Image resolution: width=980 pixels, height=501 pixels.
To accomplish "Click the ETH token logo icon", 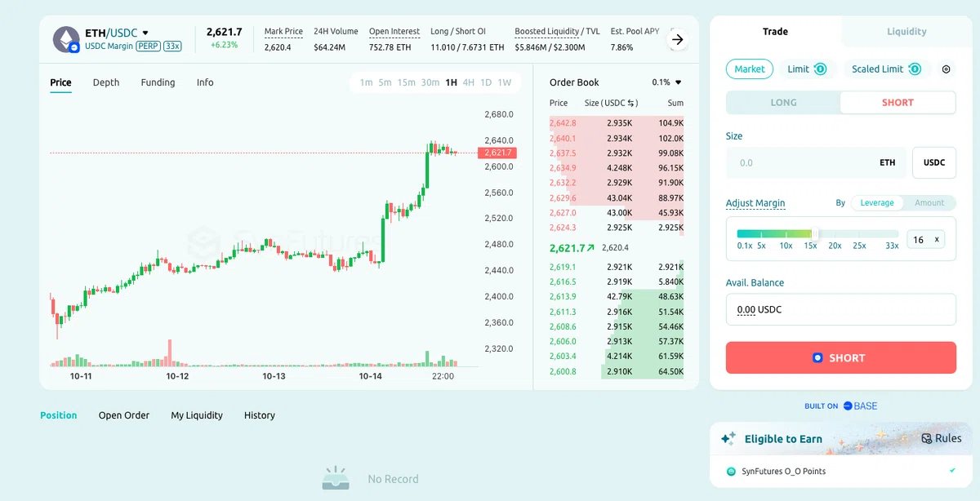I will pyautogui.click(x=66, y=39).
